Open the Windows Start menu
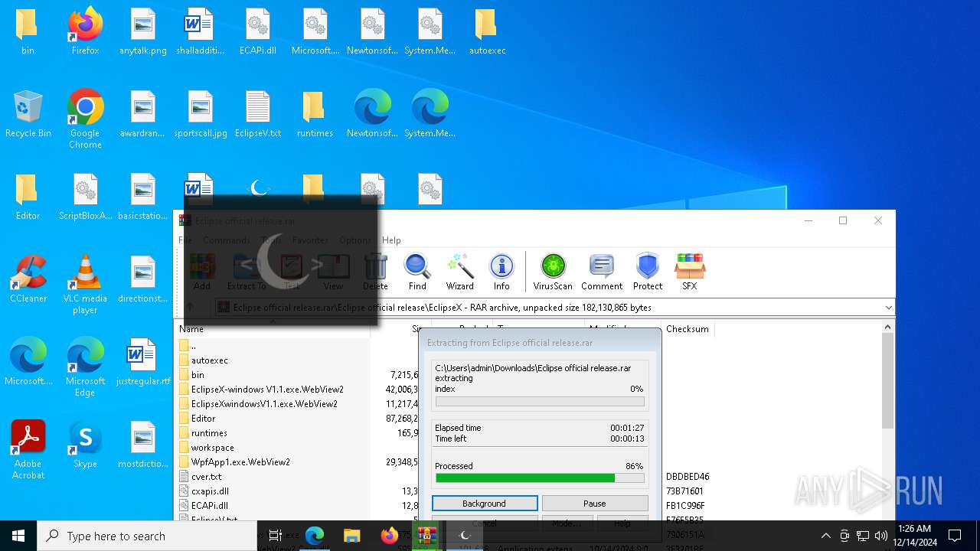The width and height of the screenshot is (980, 551). point(18,536)
